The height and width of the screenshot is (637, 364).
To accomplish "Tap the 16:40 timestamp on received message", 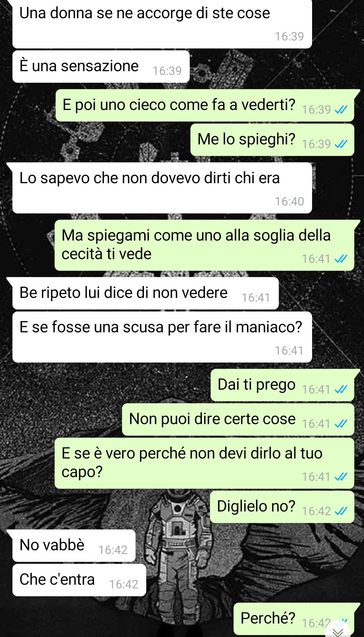I will 290,202.
